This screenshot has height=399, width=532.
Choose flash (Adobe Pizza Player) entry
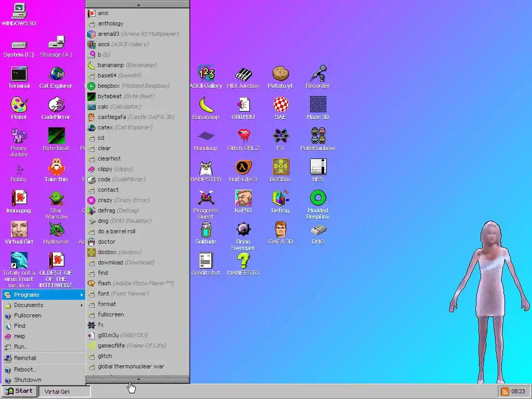(x=137, y=283)
